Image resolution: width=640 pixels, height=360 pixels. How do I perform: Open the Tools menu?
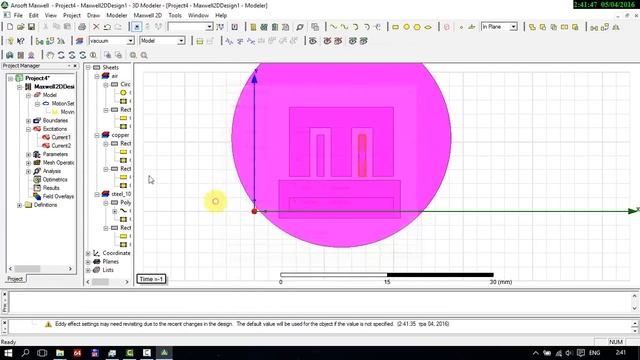175,16
